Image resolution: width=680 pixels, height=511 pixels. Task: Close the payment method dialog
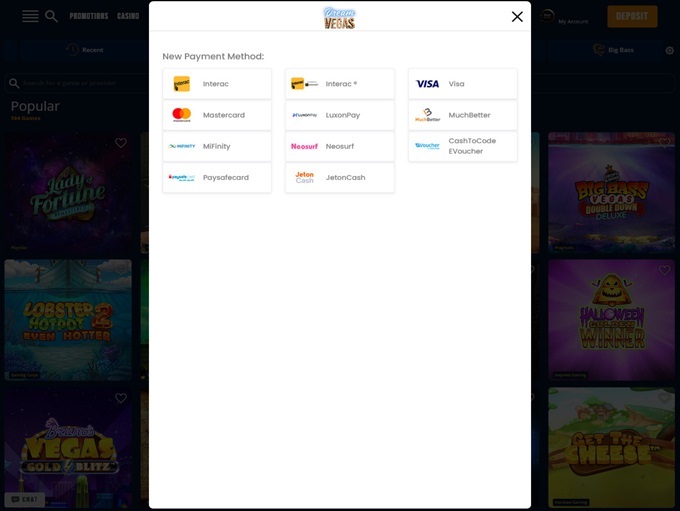click(x=517, y=16)
